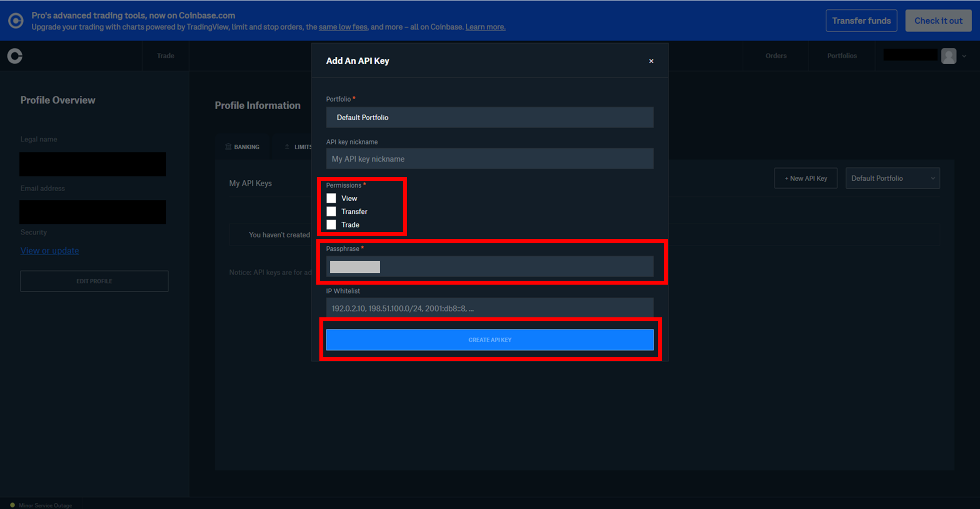The width and height of the screenshot is (980, 509).
Task: Click the close X icon on modal
Action: tap(651, 61)
